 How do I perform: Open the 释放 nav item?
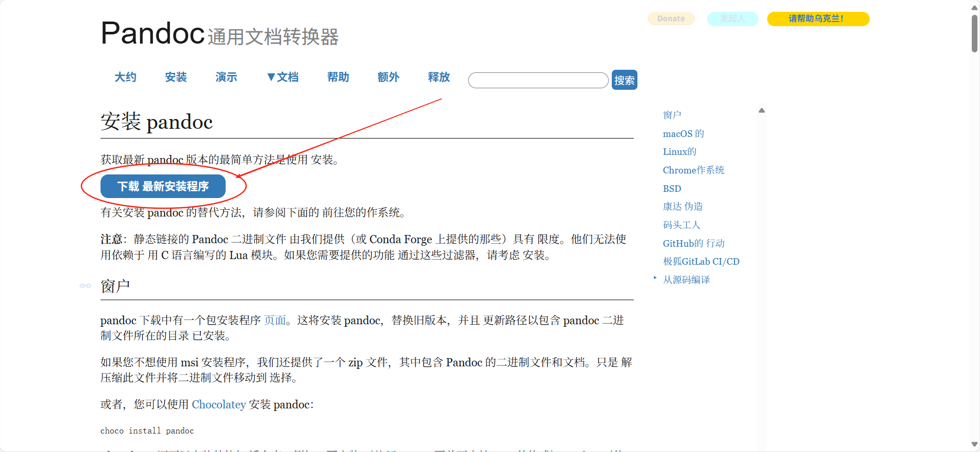(x=439, y=77)
